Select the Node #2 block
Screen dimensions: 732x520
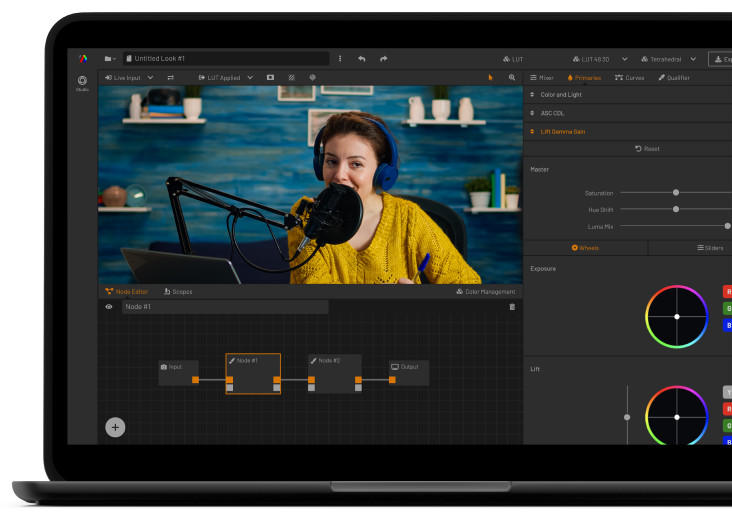tap(335, 373)
